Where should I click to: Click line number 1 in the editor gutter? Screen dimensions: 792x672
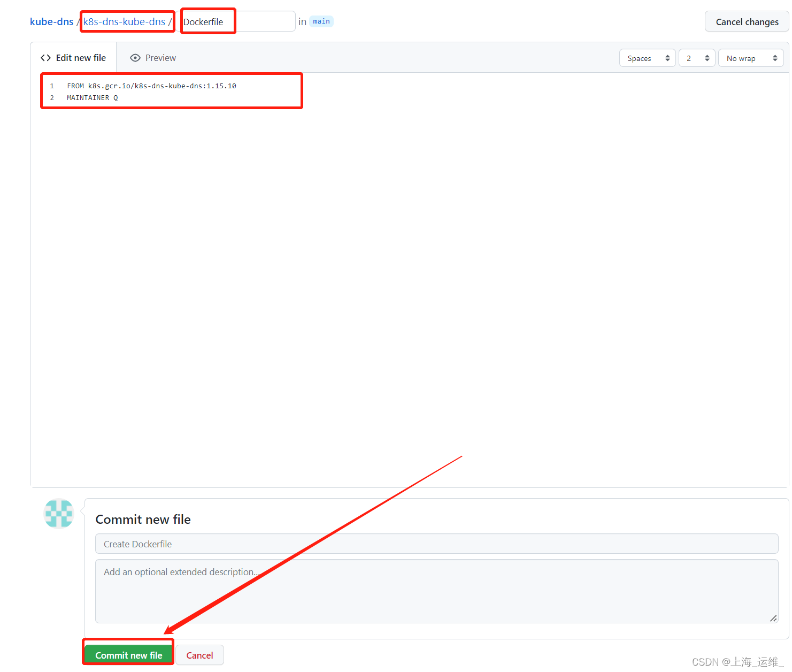[52, 86]
